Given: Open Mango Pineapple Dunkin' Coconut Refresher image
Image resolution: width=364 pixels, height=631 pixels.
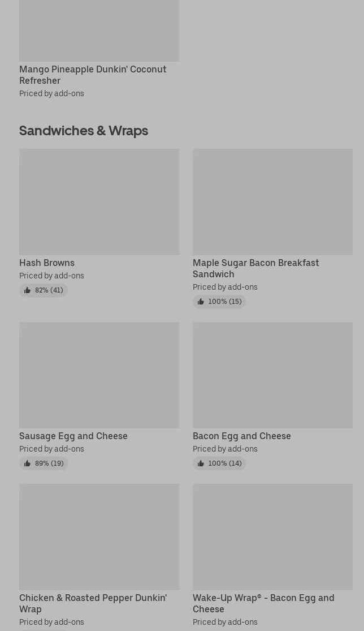Looking at the screenshot, I should pyautogui.click(x=99, y=30).
